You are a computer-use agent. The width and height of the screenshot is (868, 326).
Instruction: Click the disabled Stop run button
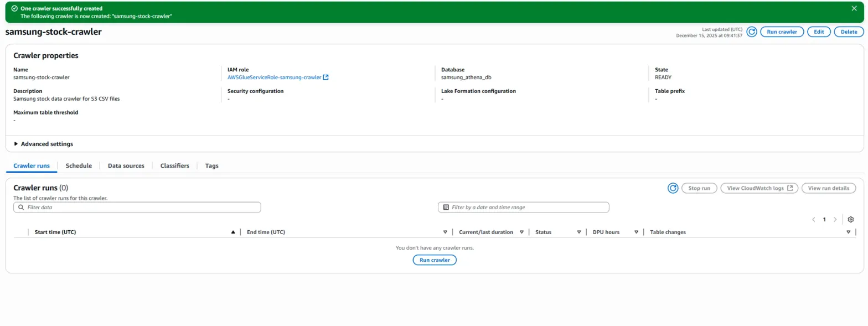699,188
